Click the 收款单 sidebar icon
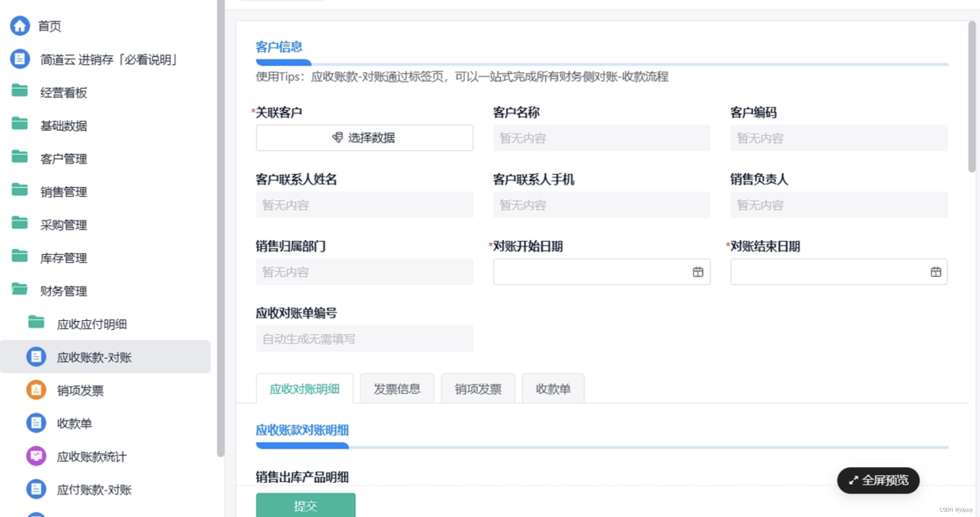This screenshot has height=517, width=980. pos(36,423)
